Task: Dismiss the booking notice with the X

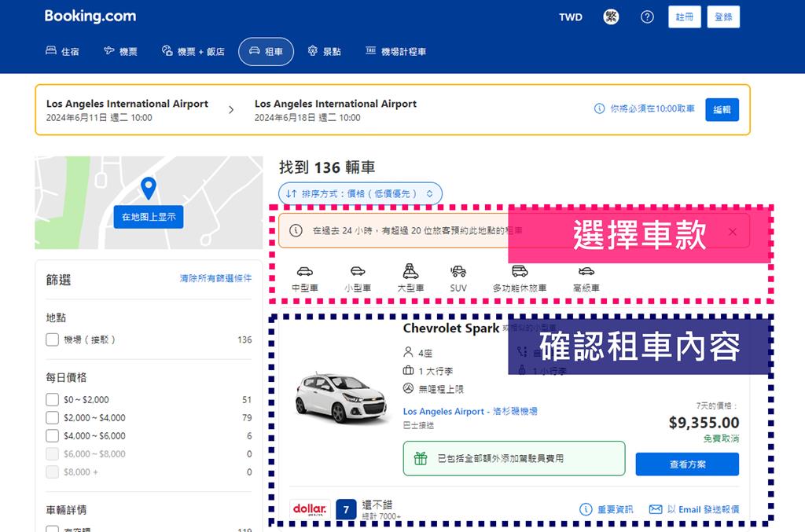Action: click(x=733, y=232)
